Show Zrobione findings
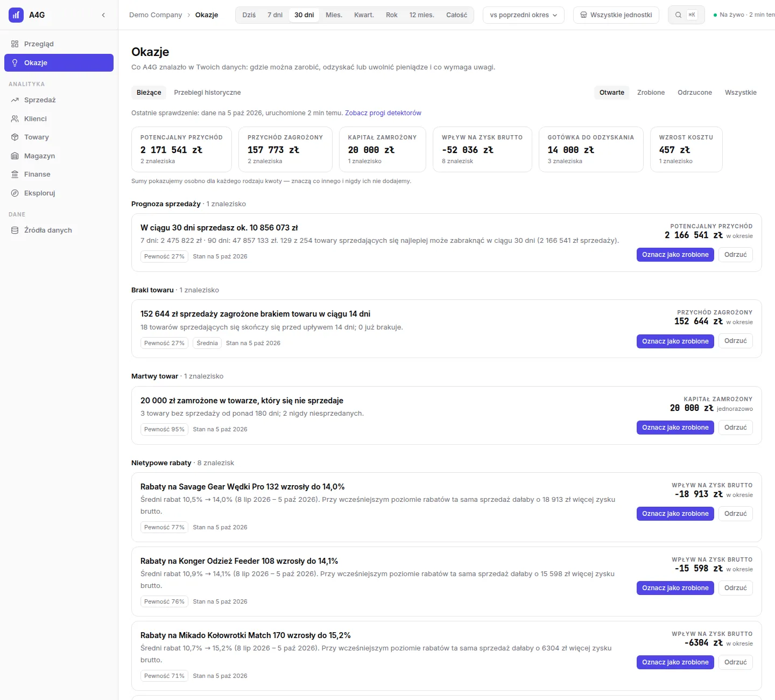 click(651, 93)
